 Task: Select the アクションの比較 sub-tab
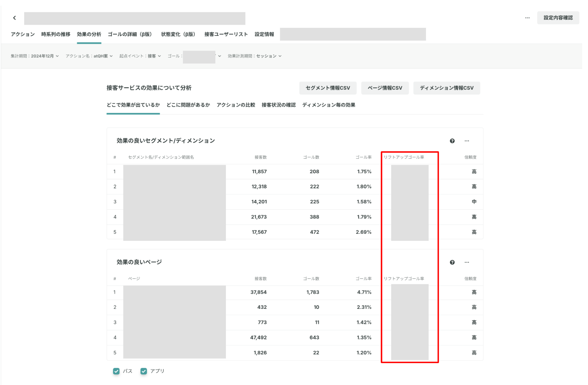236,105
